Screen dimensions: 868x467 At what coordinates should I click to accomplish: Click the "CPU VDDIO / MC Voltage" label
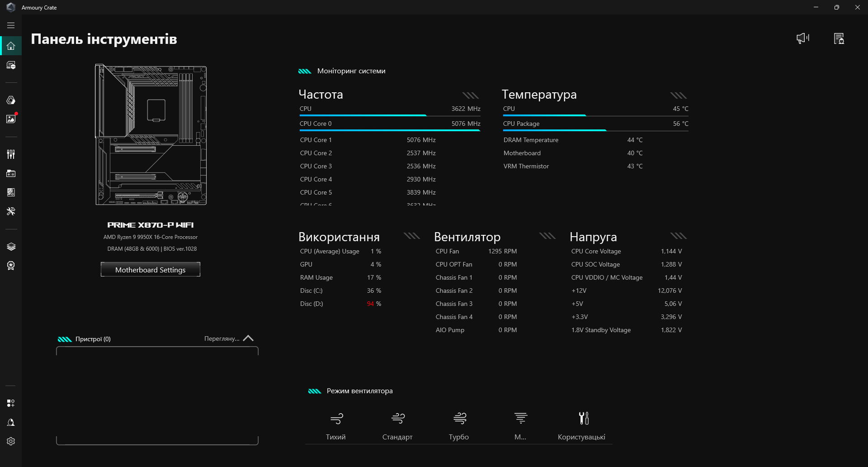(607, 277)
